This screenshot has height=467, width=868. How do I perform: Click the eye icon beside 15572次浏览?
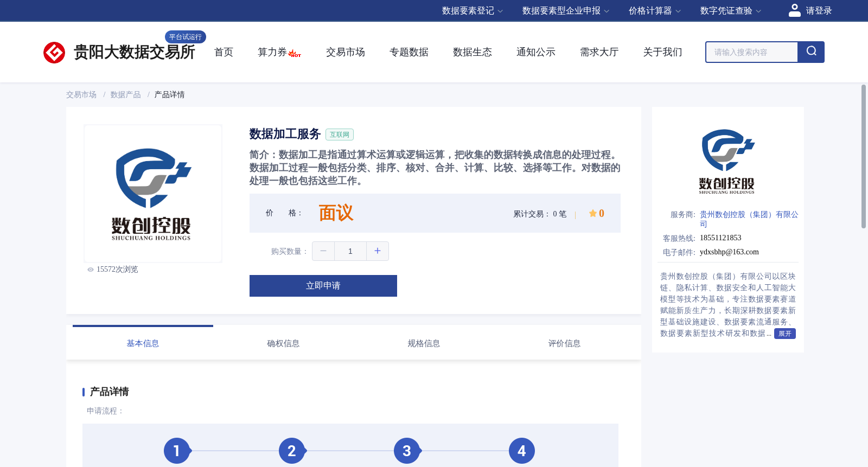coord(91,270)
